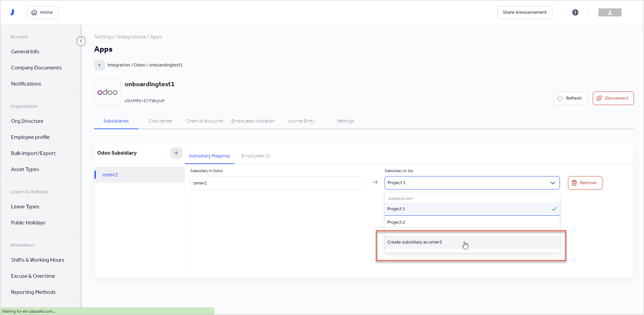Select Project 2 from the dropdown list

pyautogui.click(x=396, y=222)
